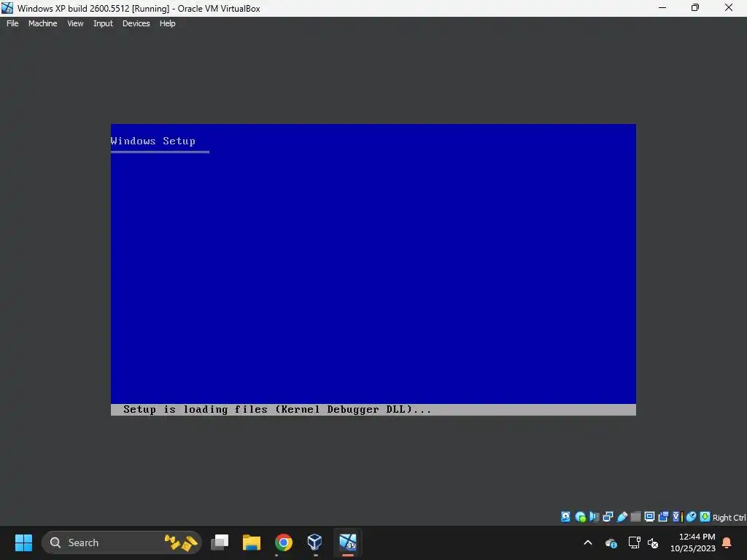The height and width of the screenshot is (560, 747).
Task: Open the File menu
Action: pyautogui.click(x=12, y=23)
